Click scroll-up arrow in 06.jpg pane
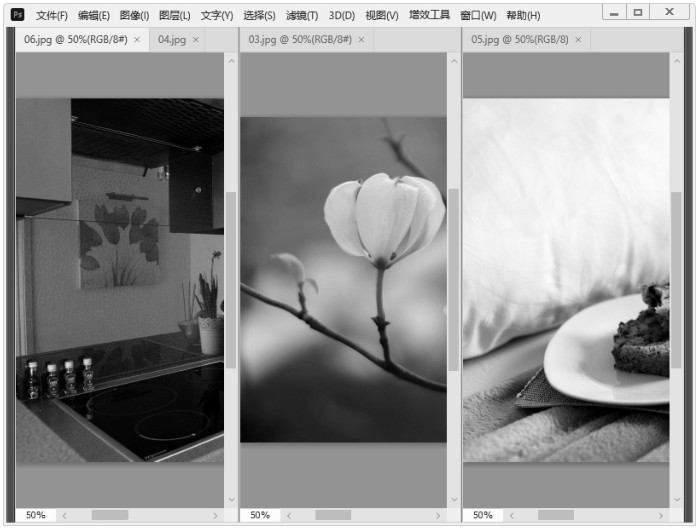Image resolution: width=698 pixels, height=528 pixels. (231, 61)
